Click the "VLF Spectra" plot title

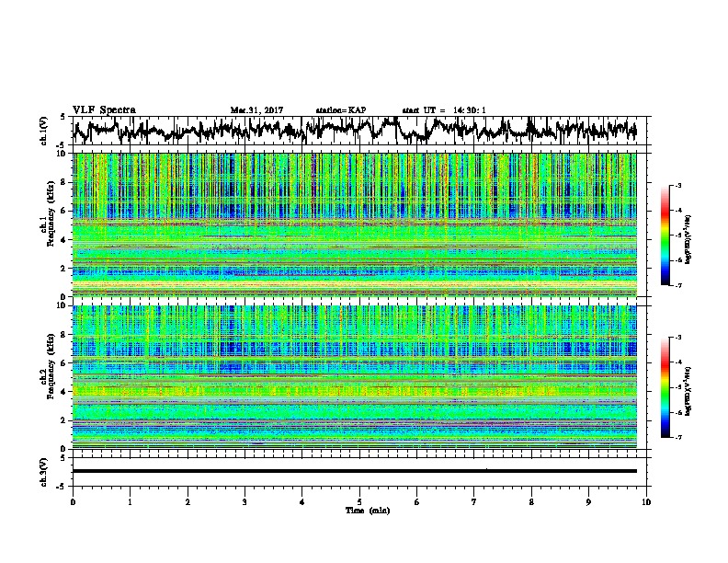tap(104, 110)
